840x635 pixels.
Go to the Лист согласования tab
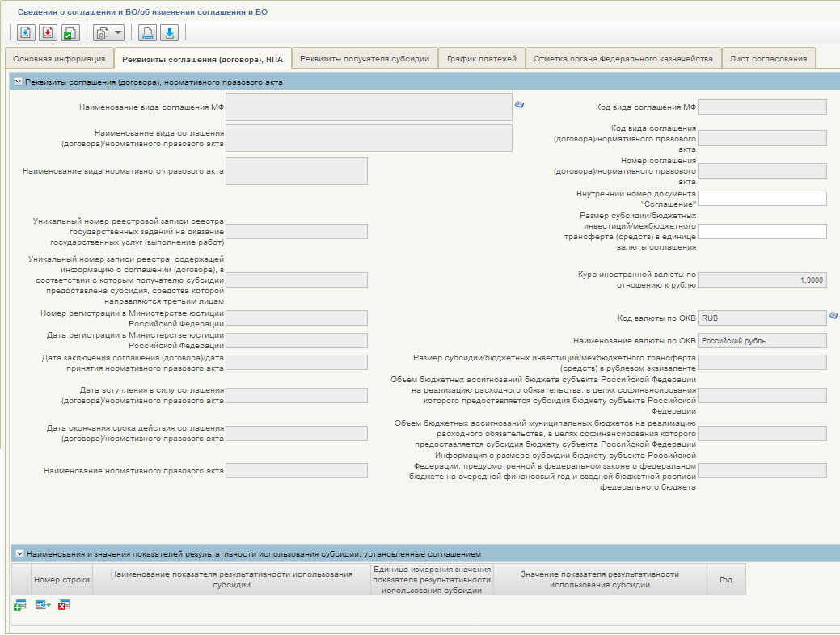coord(768,59)
